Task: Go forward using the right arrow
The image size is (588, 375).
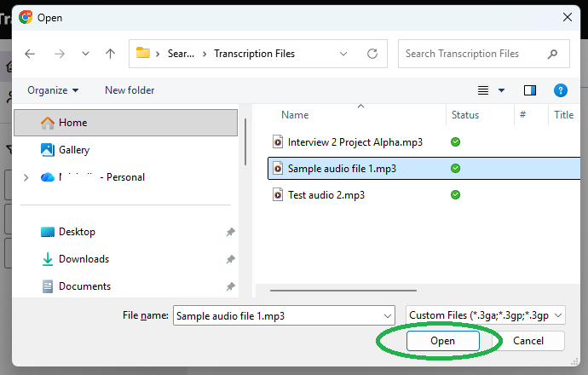Action: tap(60, 54)
